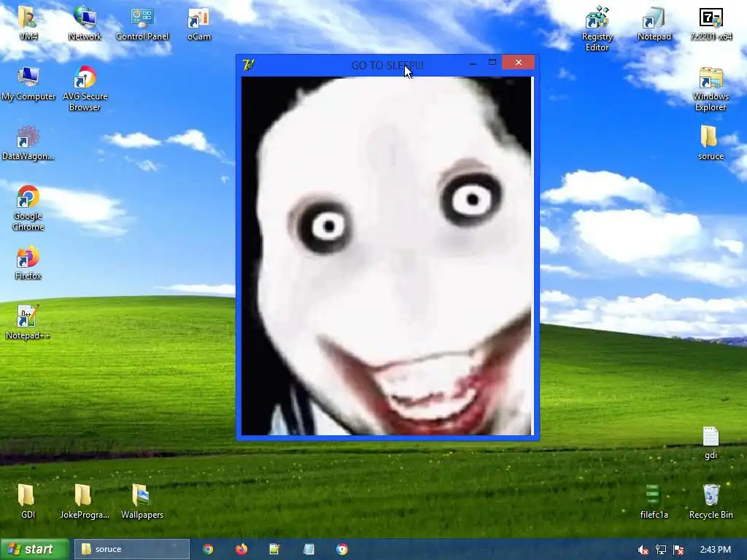The width and height of the screenshot is (747, 560).
Task: Open the Action Center flag tray icon
Action: point(678,550)
